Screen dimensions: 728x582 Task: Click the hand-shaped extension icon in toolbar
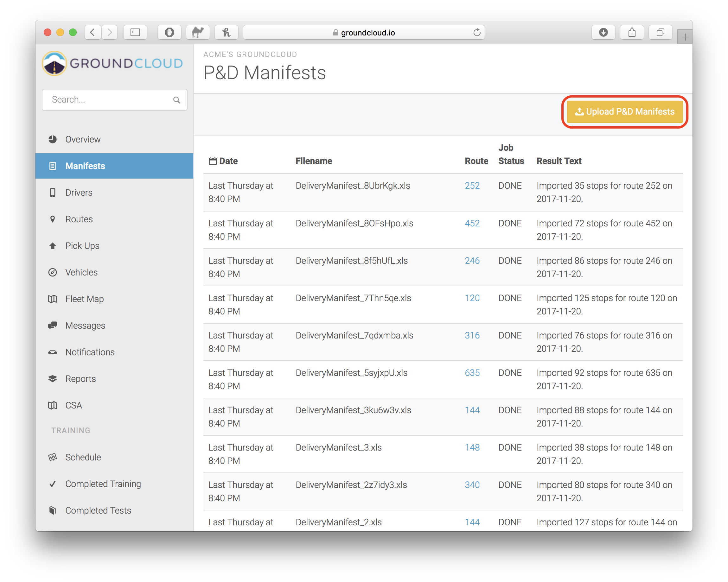(169, 32)
